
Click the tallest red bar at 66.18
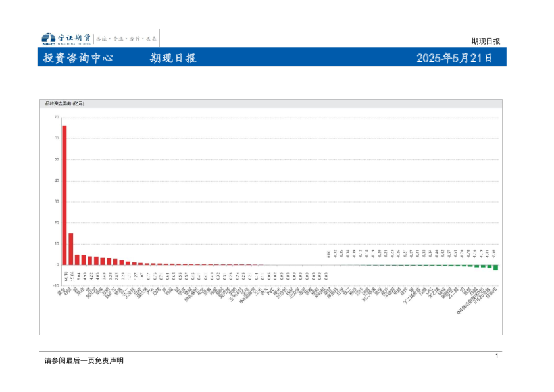click(64, 195)
